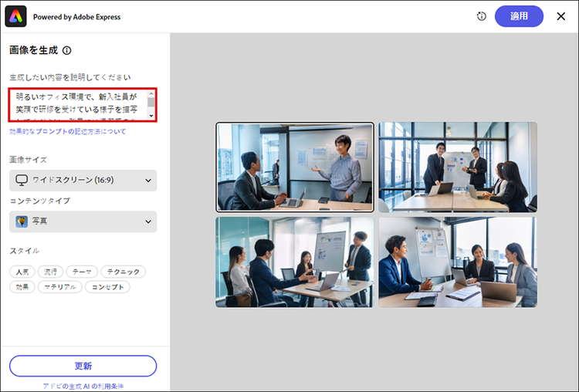Choose the top-right generated office image
Screen dimensions: 579x392
pos(457,167)
